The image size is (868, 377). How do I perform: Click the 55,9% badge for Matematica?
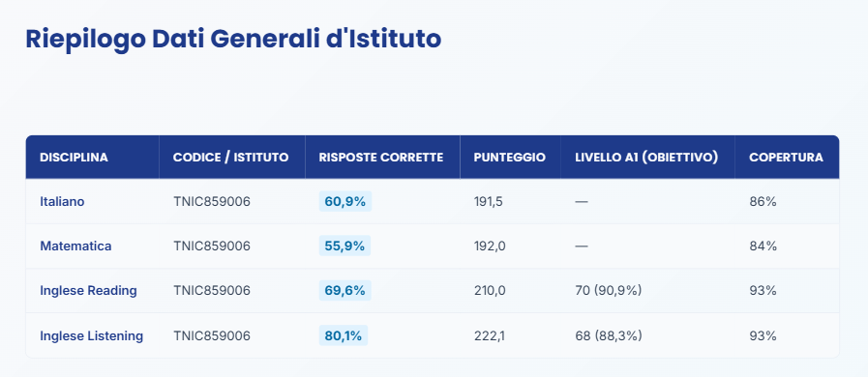(344, 246)
